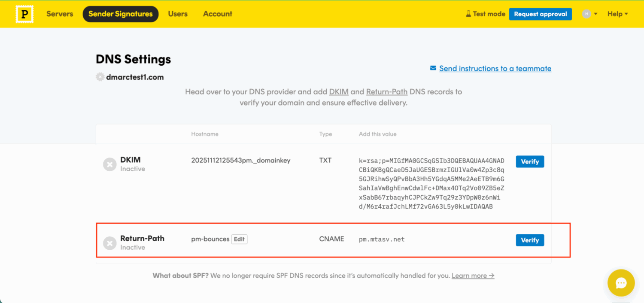Switch to the Account tab
Screen dimensions: 644x303
pyautogui.click(x=218, y=14)
